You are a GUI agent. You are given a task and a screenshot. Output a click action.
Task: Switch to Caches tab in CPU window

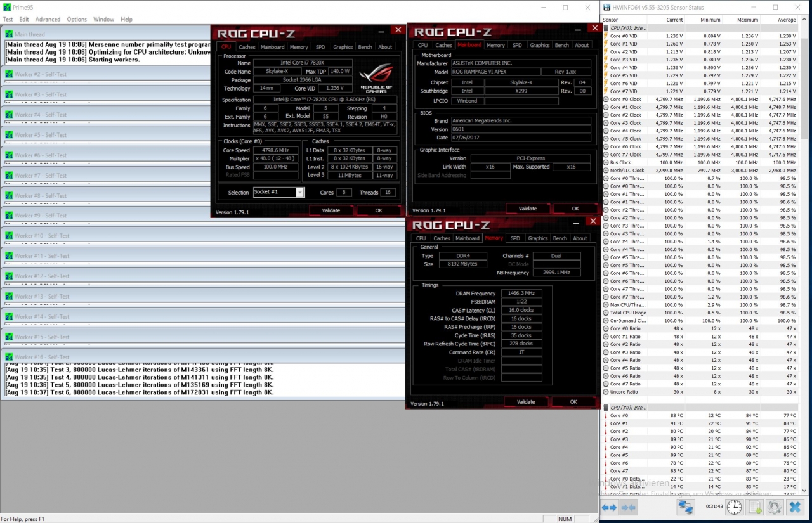[247, 47]
